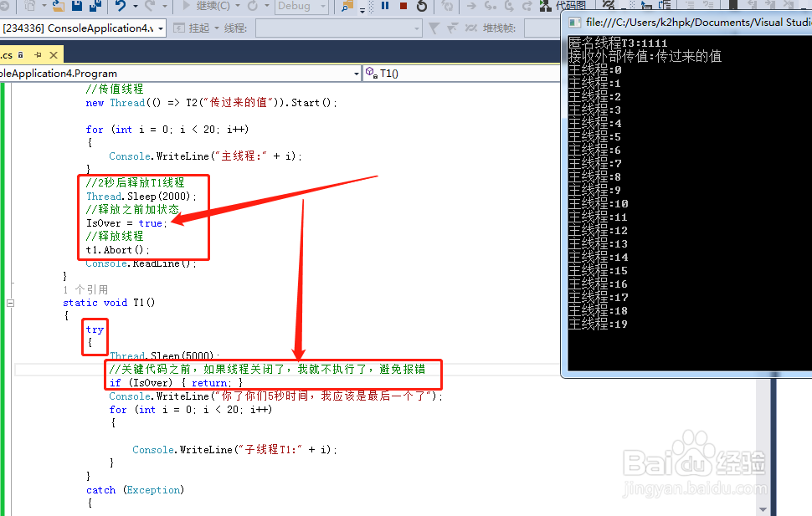Click the refresh icon next to 继续(C)

[x=253, y=6]
